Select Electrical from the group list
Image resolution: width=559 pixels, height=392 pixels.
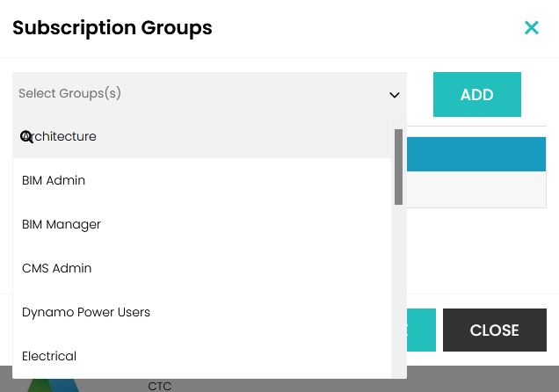point(202,356)
